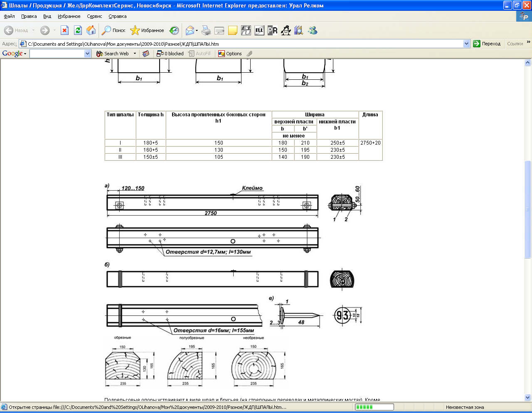532x413 pixels.
Task: Open Back button history dropdown arrow
Action: (x=33, y=30)
